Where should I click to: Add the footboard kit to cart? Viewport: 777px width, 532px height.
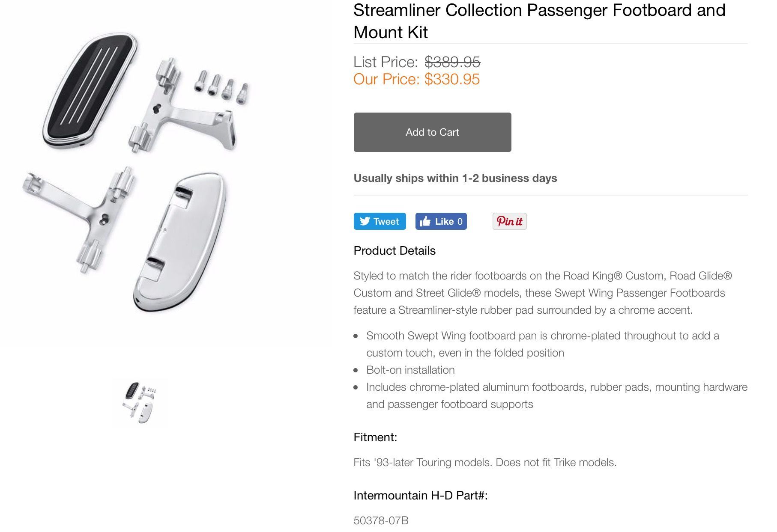(432, 132)
